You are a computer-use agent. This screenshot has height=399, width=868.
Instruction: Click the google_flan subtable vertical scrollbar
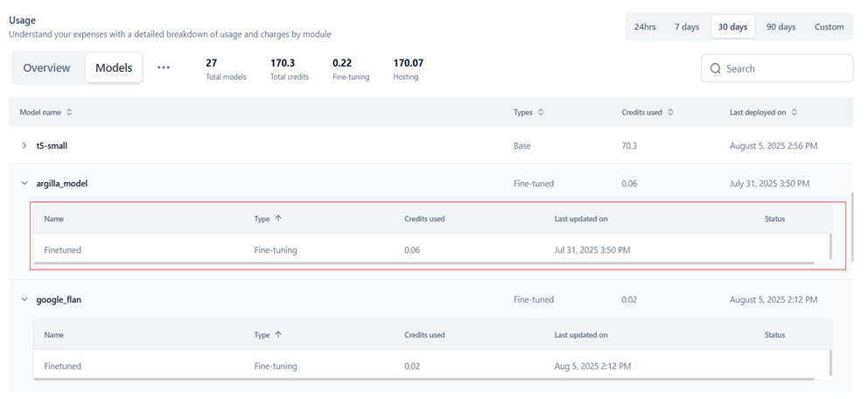tap(830, 361)
